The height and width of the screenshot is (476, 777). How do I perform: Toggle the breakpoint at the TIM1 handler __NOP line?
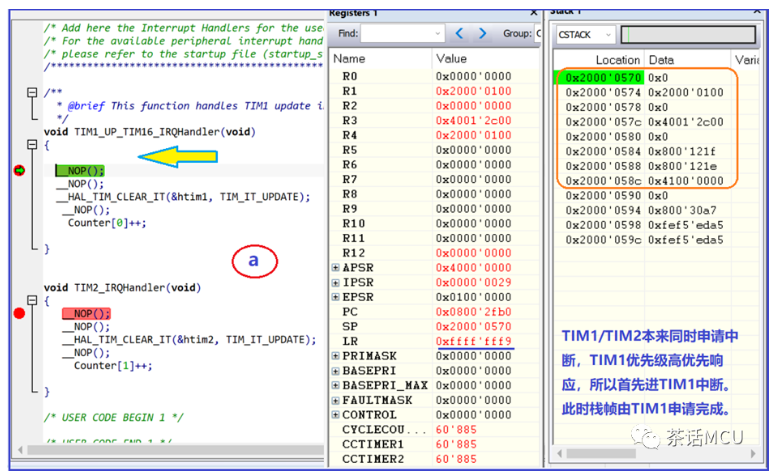19,171
